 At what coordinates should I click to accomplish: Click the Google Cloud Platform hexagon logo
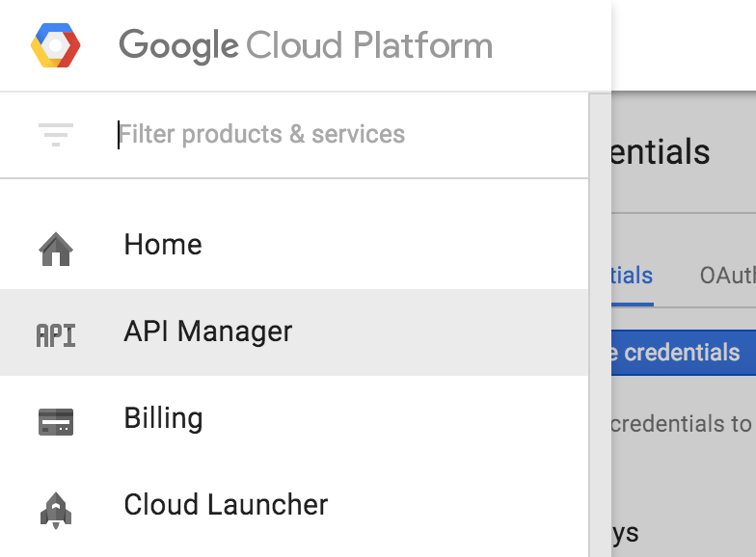tap(56, 45)
